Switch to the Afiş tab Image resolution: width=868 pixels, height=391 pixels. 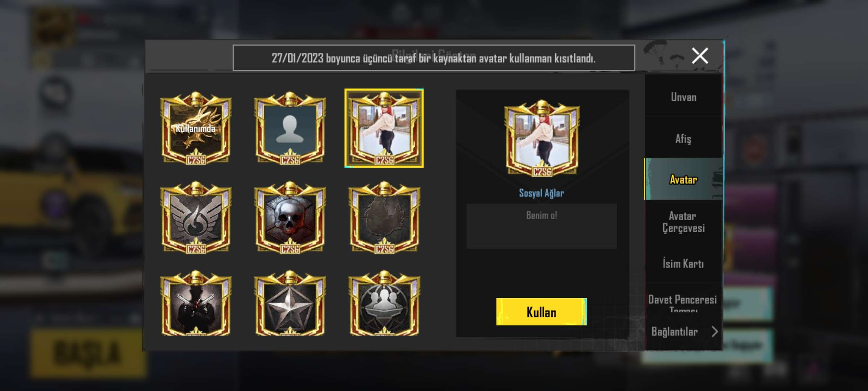tap(683, 138)
